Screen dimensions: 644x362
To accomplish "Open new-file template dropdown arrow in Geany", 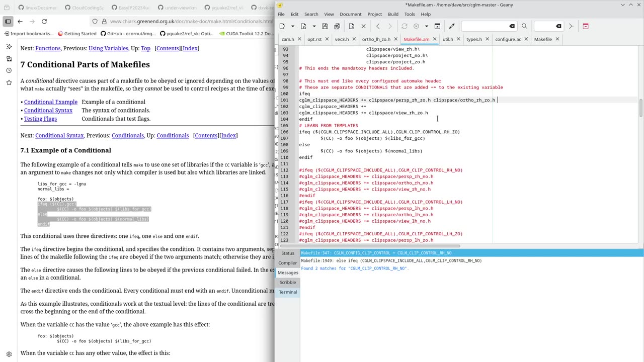I will [292, 26].
